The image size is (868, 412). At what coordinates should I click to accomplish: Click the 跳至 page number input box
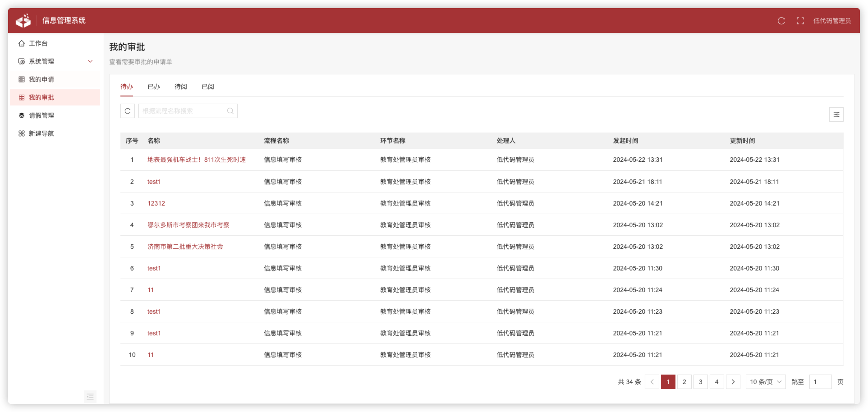[820, 382]
